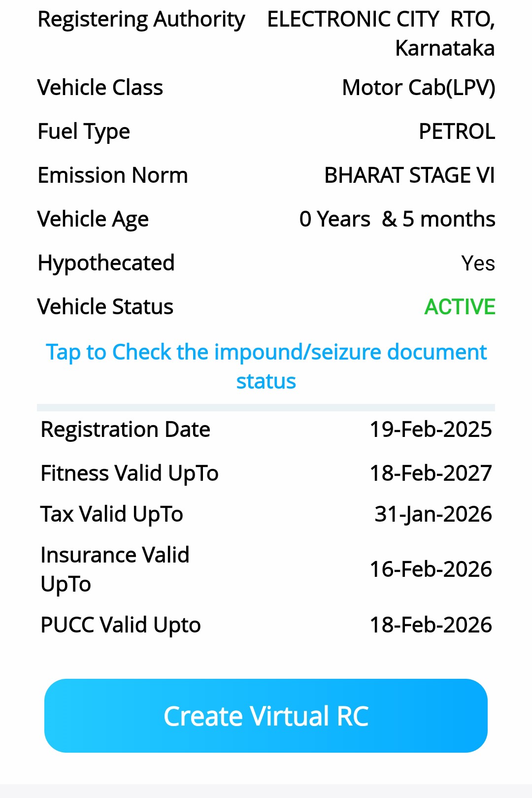The height and width of the screenshot is (798, 532).
Task: Select the registration date 19-Feb-2025
Action: [x=431, y=430]
